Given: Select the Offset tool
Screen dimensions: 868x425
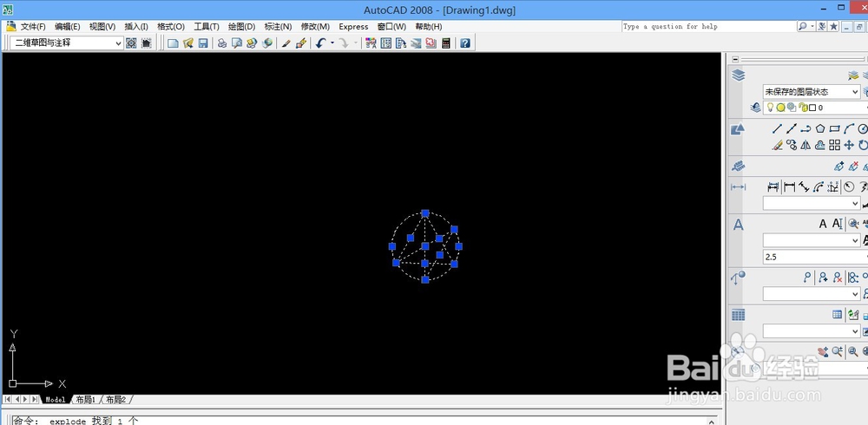Looking at the screenshot, I should 820,145.
